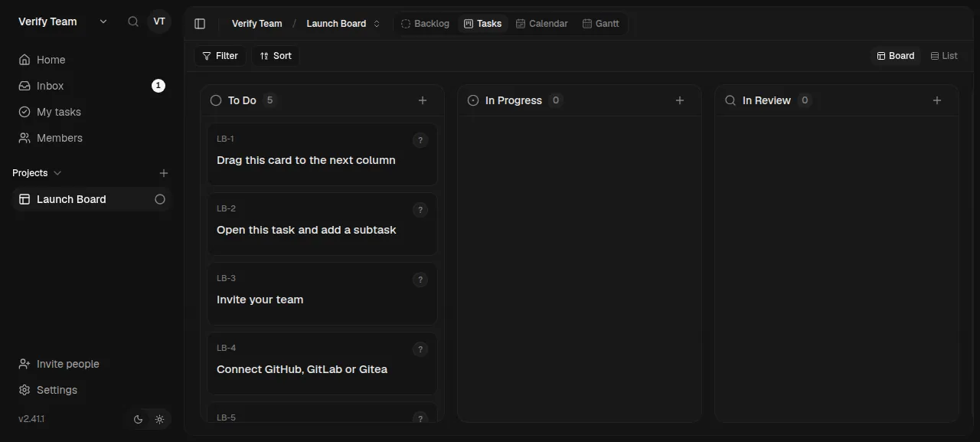Click the In Review count of 0
Viewport: 980px width, 442px height.
click(805, 100)
